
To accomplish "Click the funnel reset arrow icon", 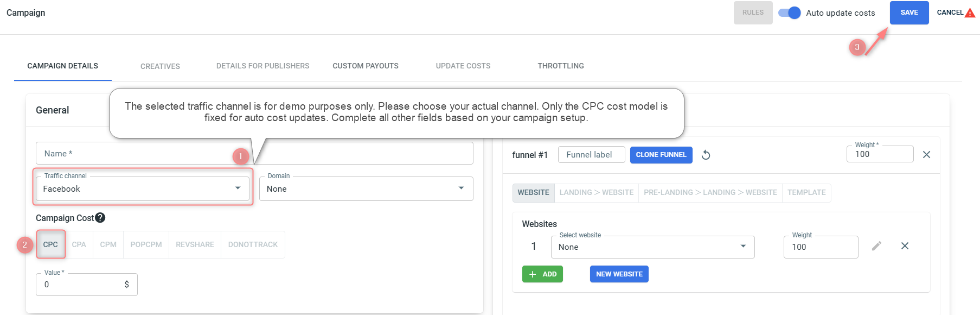I will (706, 155).
